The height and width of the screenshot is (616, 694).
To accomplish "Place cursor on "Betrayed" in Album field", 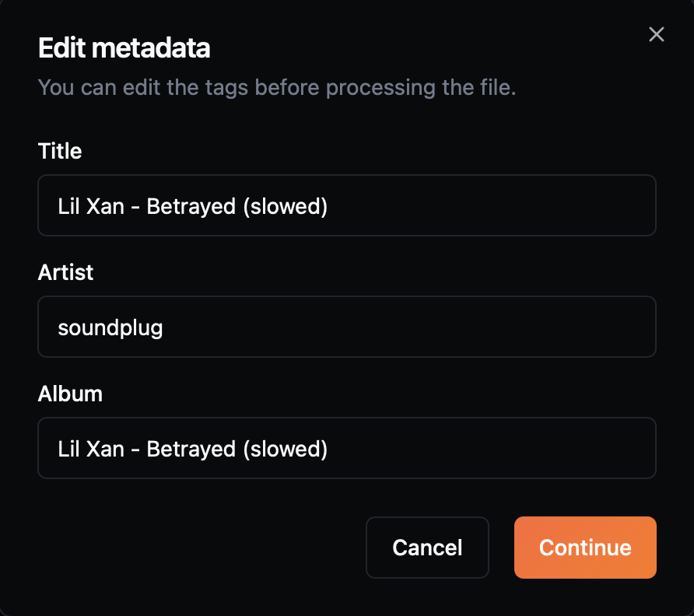I will coord(191,449).
